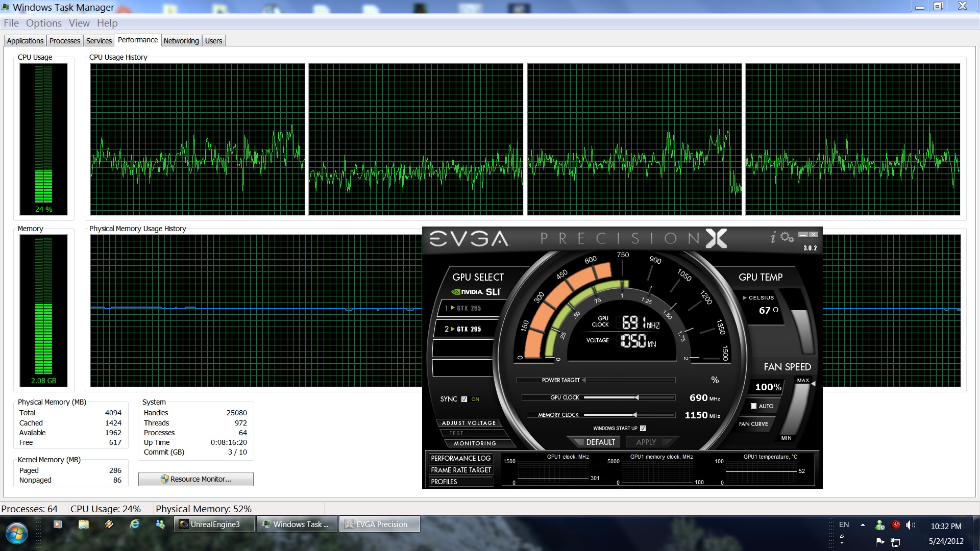Screen dimensions: 980x551
Task: Click the Windows Start orb
Action: (x=17, y=534)
